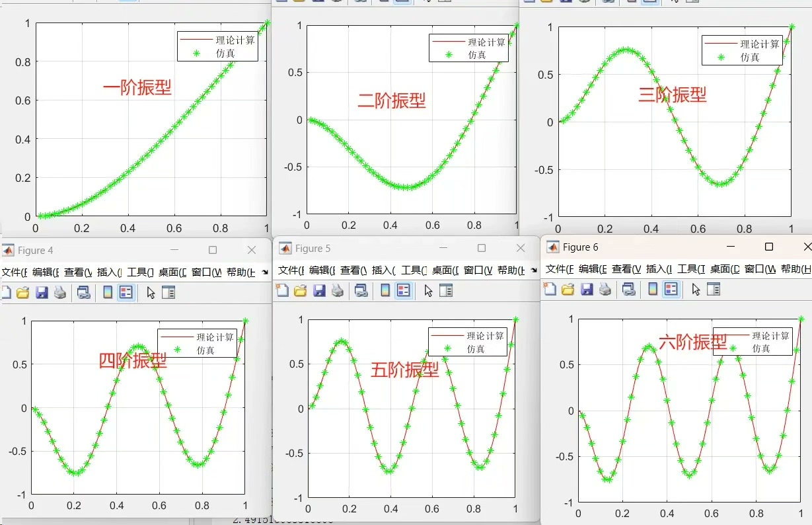Viewport: 812px width, 525px height.
Task: Create new figure from Figure 5 toolbar
Action: pos(282,290)
